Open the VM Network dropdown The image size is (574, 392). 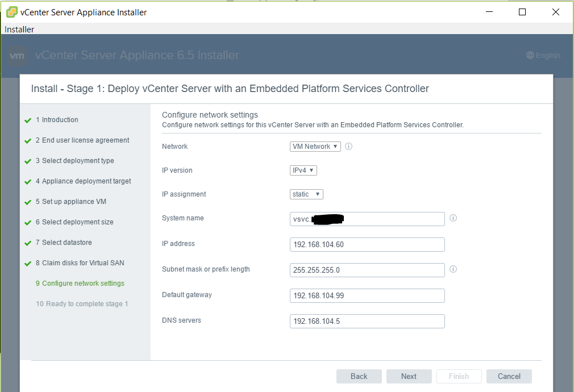tap(315, 147)
